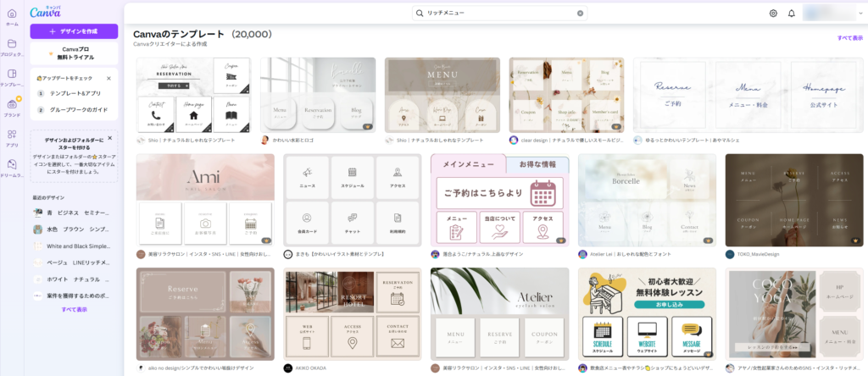
Task: Click 'すべて表示' under recent designs
Action: click(74, 310)
